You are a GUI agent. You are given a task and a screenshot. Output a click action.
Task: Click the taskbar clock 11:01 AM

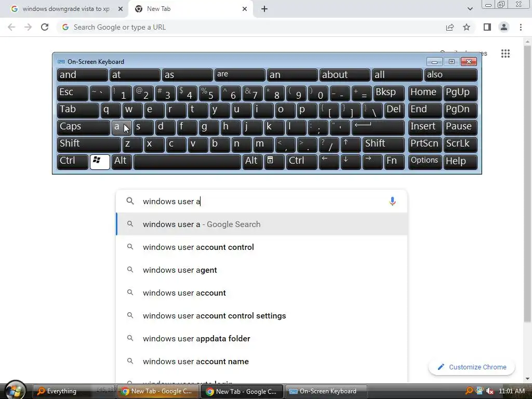pos(512,391)
